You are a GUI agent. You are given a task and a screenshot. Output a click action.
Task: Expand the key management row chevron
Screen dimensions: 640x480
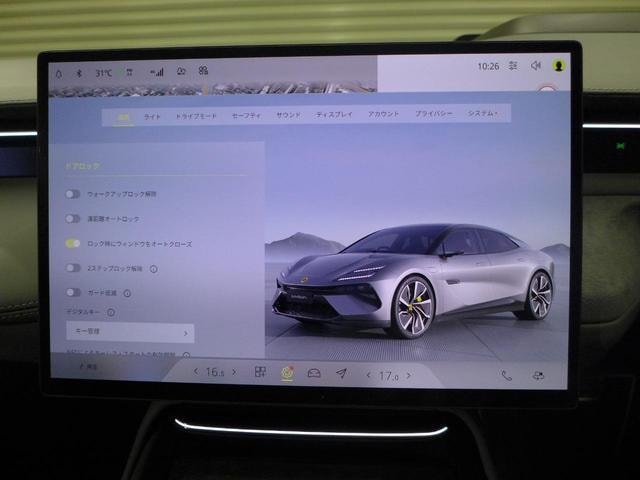point(186,333)
